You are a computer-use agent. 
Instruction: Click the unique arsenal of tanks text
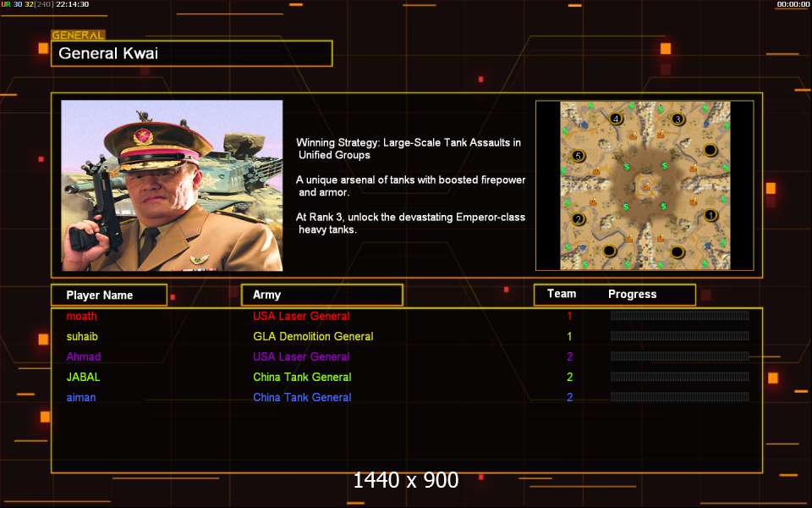point(411,186)
